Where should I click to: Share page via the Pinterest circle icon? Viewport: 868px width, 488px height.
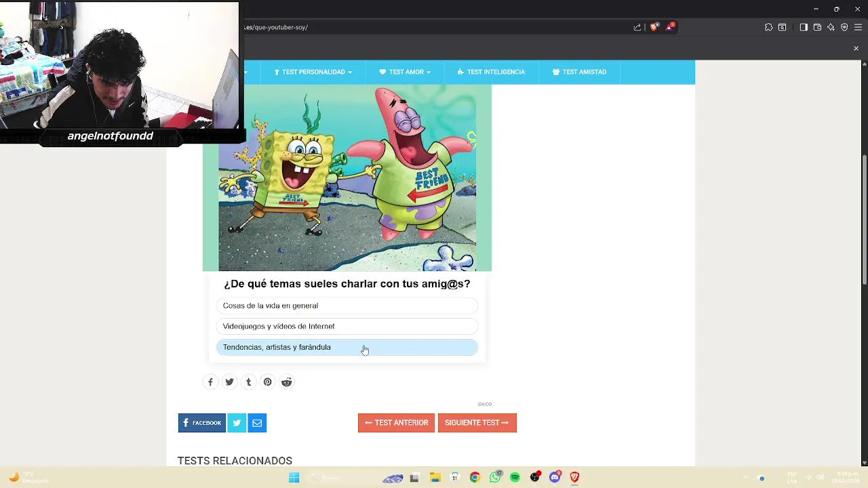(x=267, y=382)
